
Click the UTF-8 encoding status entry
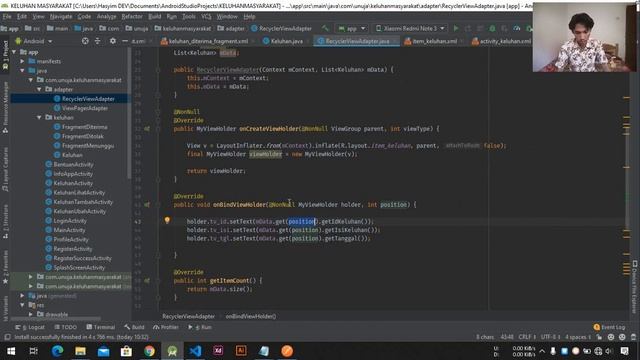[x=550, y=337]
